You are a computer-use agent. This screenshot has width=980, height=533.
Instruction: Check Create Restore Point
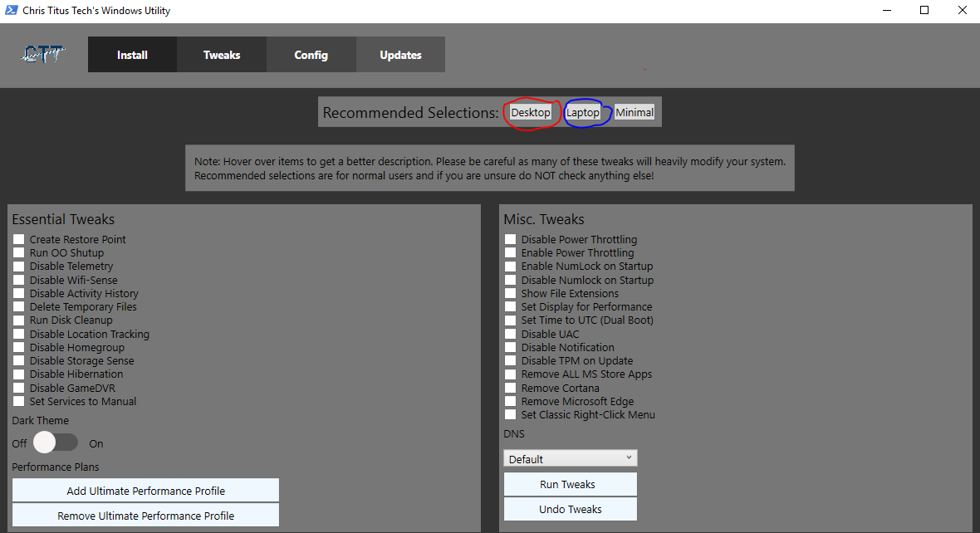19,239
